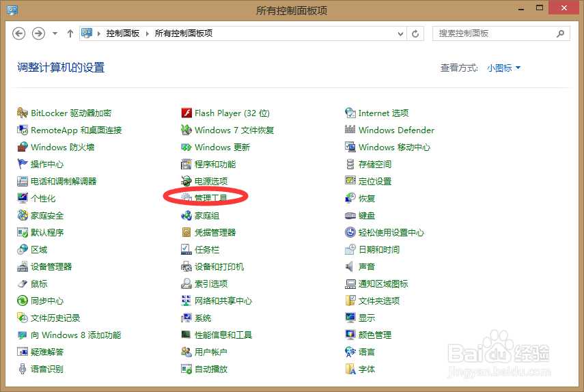Refresh the control panel view

pyautogui.click(x=415, y=33)
